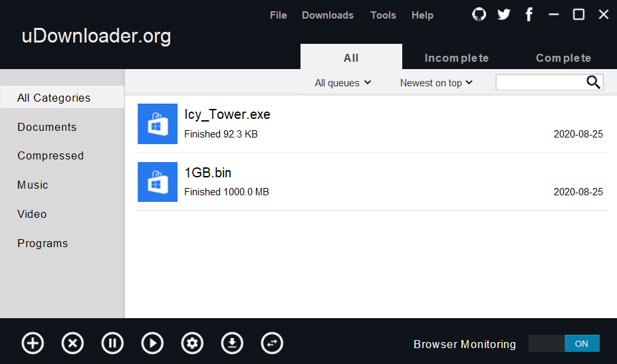Switch to the Incomplete tab
The height and width of the screenshot is (364, 617).
(457, 58)
